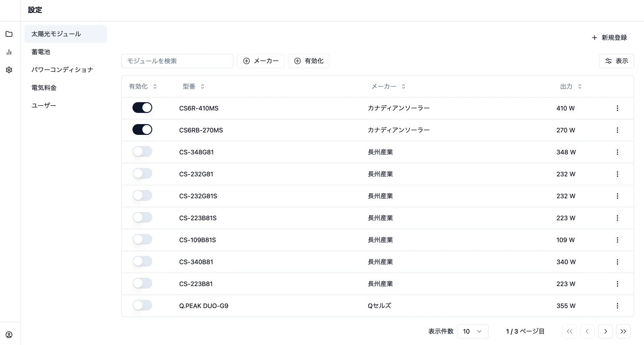The width and height of the screenshot is (644, 345).
Task: Open row actions menu for CS6RB-270MS
Action: 617,130
